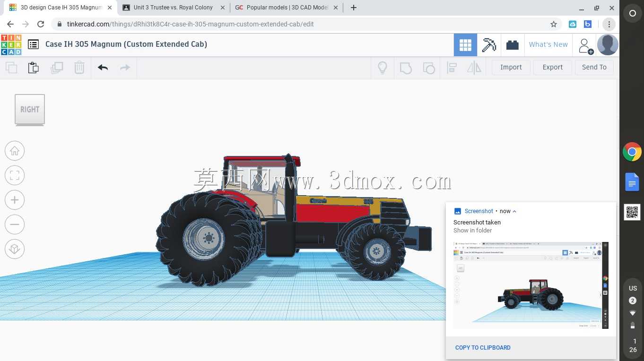Open the Blocks pickaxe mode
This screenshot has width=644, height=361.
[489, 45]
